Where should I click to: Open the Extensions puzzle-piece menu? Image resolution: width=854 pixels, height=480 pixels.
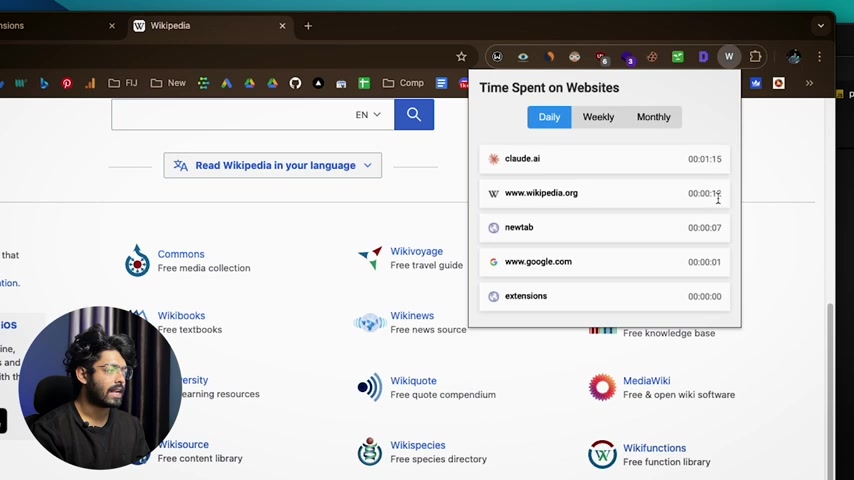[x=755, y=57]
